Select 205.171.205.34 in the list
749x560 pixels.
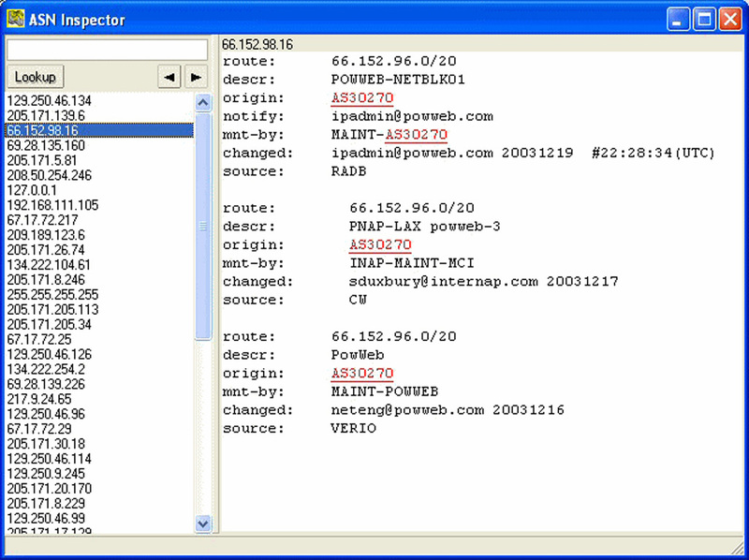[x=99, y=324]
